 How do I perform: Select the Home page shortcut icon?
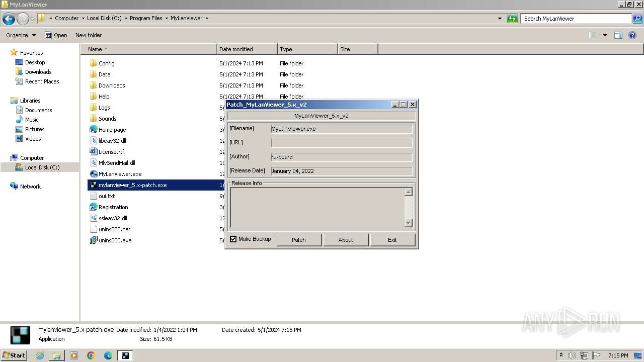93,130
